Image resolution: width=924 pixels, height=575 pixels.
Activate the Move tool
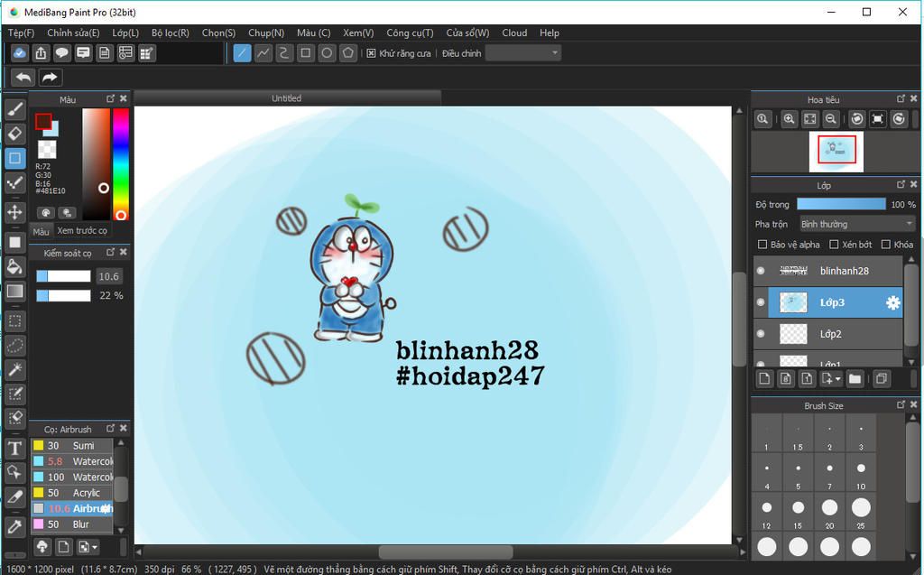click(15, 212)
